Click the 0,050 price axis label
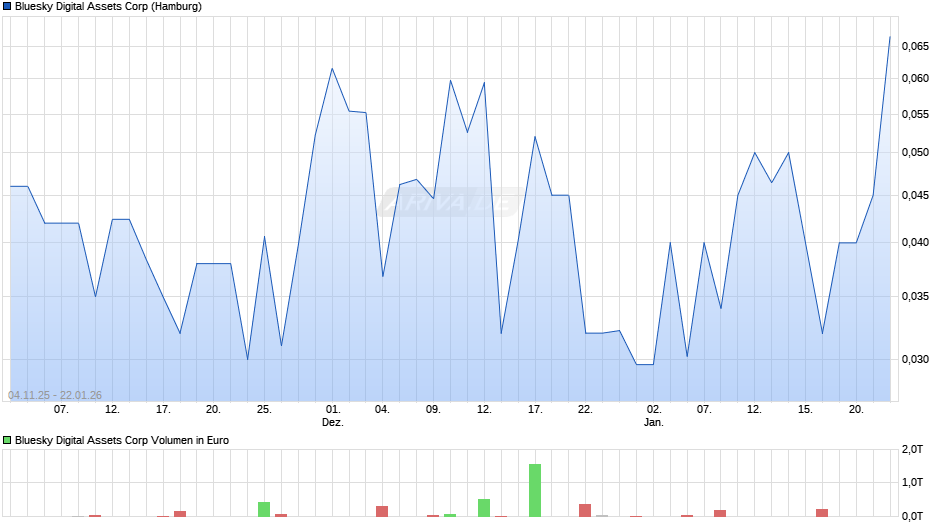The height and width of the screenshot is (526, 940). [x=915, y=152]
